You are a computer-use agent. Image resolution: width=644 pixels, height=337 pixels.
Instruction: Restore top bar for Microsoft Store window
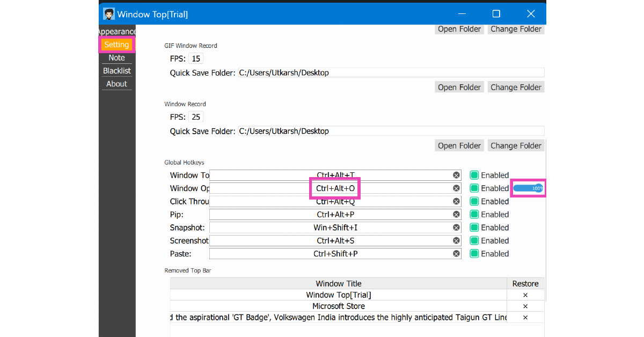[x=525, y=306]
